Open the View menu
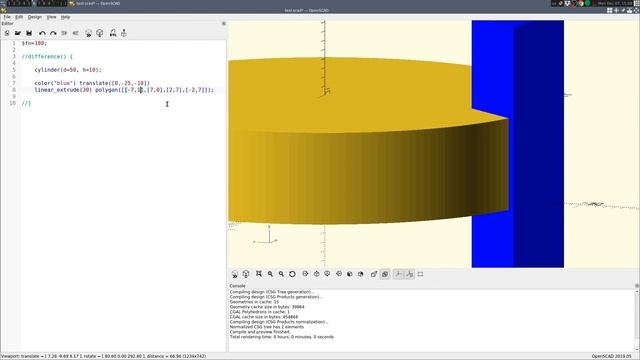The height and width of the screenshot is (360, 640). pyautogui.click(x=51, y=17)
